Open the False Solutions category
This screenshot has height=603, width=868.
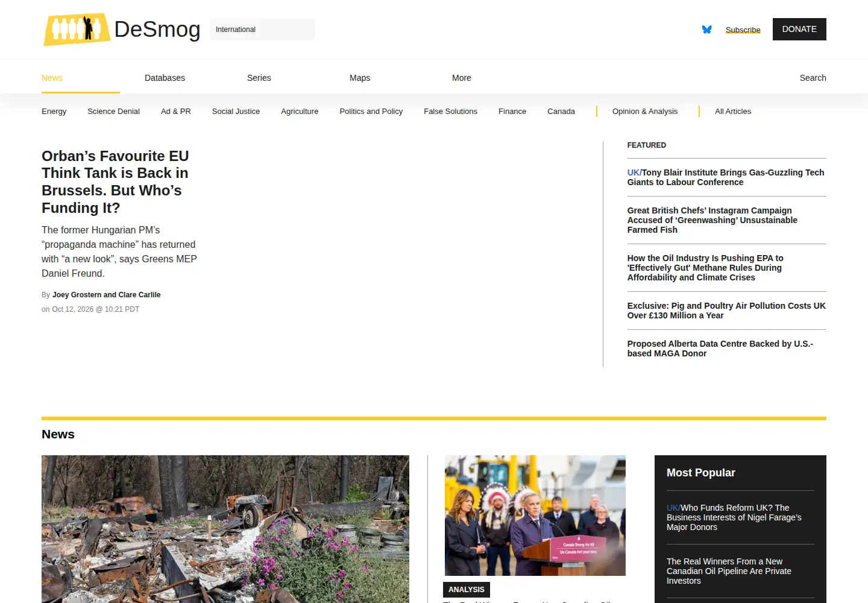click(x=450, y=112)
